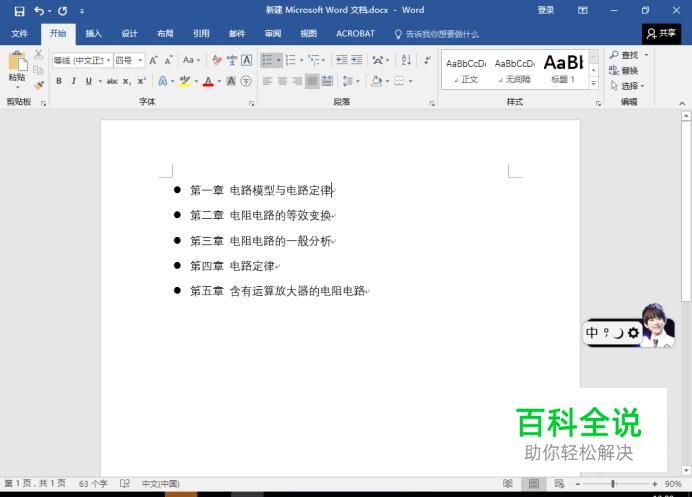Decrease paragraph indent

(x=342, y=60)
